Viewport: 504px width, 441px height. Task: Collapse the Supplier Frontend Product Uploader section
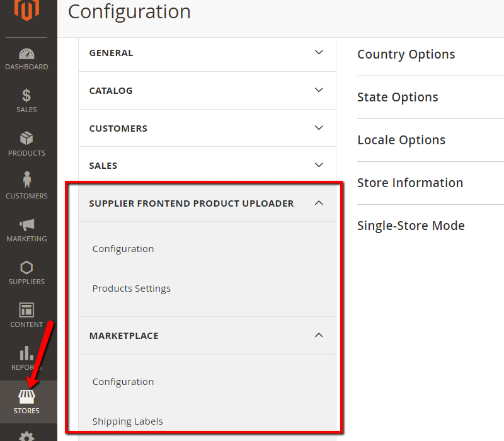click(x=319, y=203)
